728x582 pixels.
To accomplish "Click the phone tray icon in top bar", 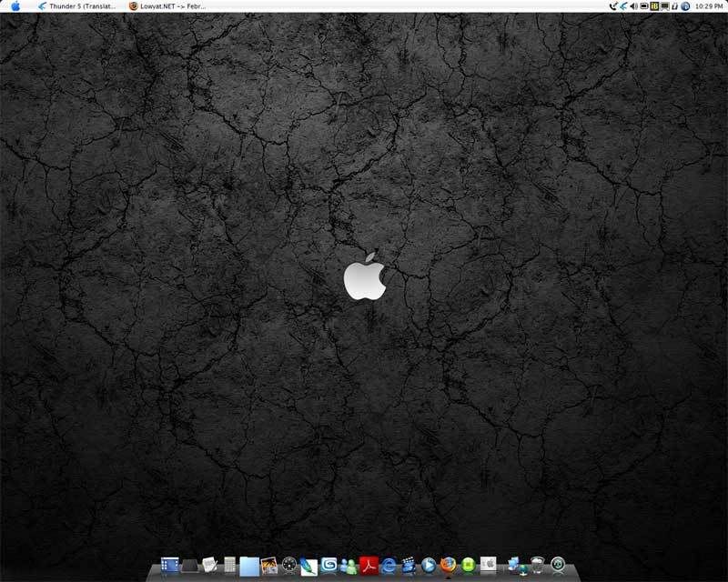I will [x=612, y=5].
